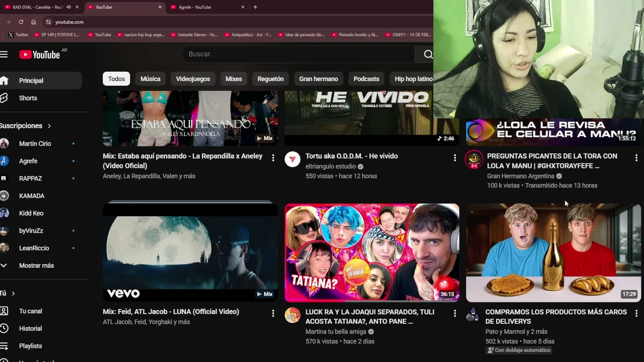The image size is (644, 362).
Task: Click the browser home button
Action: 34,22
